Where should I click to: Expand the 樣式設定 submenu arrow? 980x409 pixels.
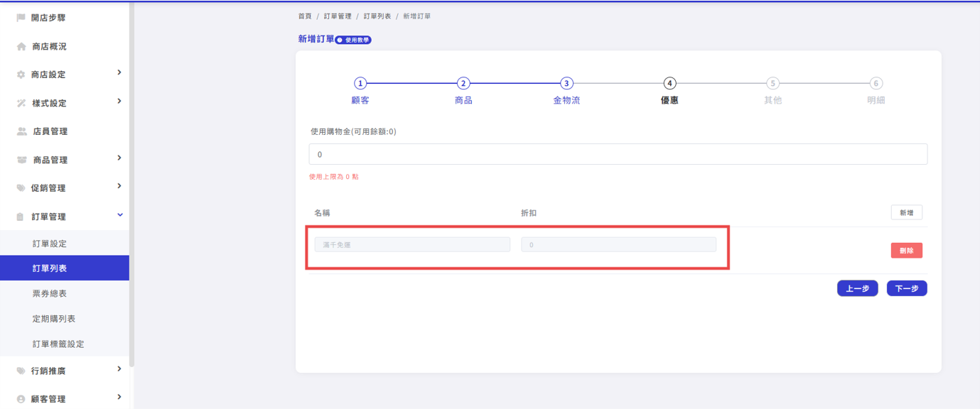(x=119, y=101)
